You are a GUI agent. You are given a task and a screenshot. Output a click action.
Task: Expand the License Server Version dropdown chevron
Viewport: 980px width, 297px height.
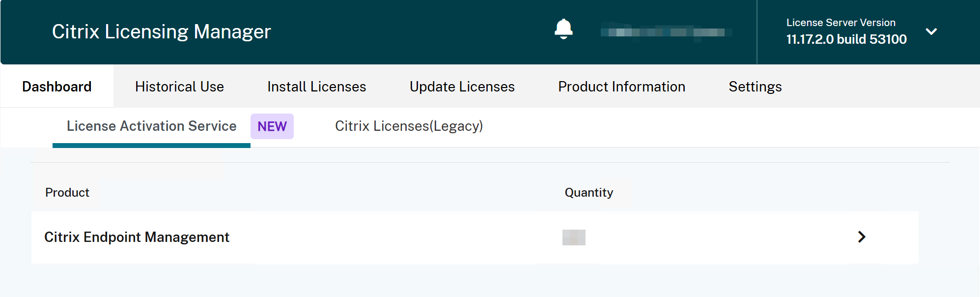(x=931, y=32)
